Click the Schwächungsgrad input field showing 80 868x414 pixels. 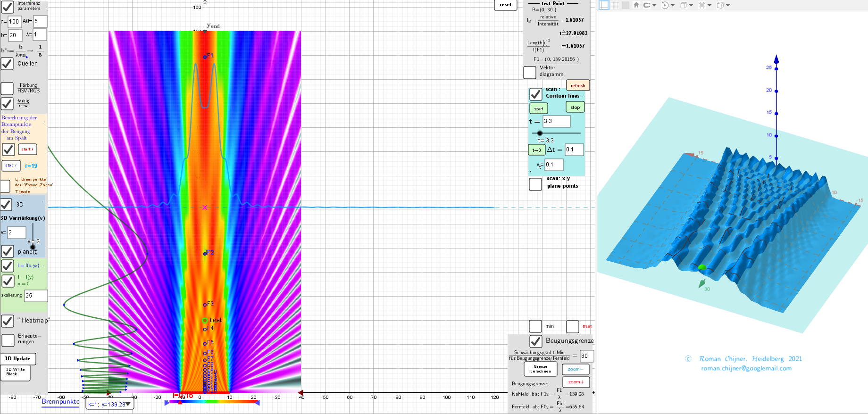tap(586, 356)
